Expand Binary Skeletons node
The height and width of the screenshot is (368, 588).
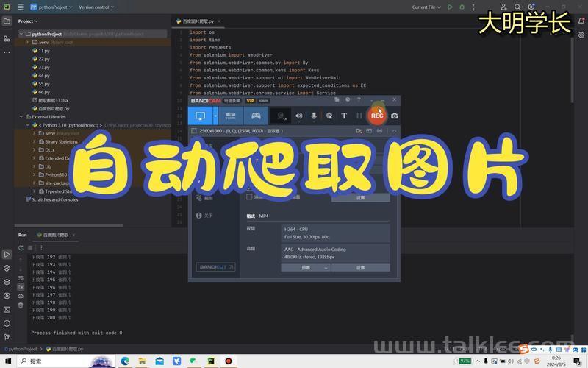coord(34,141)
